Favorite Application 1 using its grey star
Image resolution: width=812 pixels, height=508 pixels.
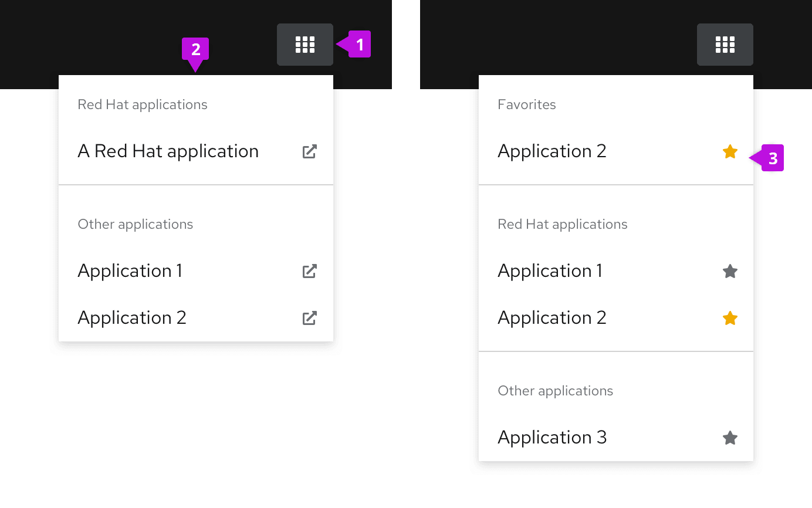(730, 271)
